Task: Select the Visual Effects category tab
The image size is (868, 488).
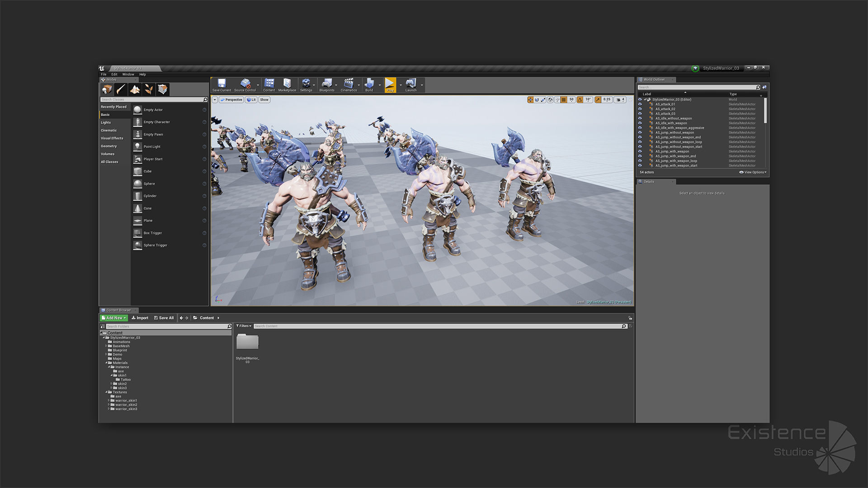Action: [115, 138]
